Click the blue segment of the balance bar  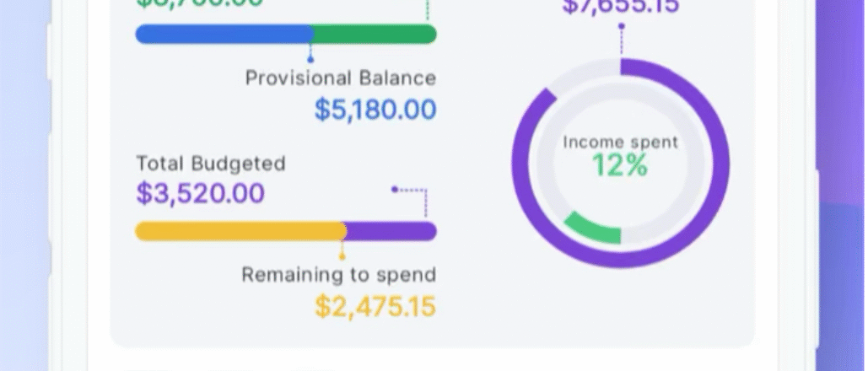pos(224,34)
